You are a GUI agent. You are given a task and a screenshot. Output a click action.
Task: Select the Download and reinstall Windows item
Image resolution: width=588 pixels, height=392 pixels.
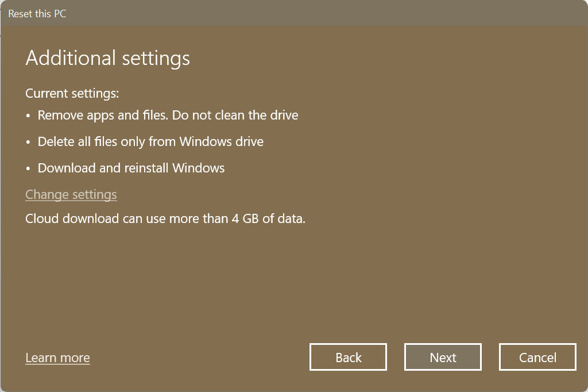pyautogui.click(x=131, y=168)
